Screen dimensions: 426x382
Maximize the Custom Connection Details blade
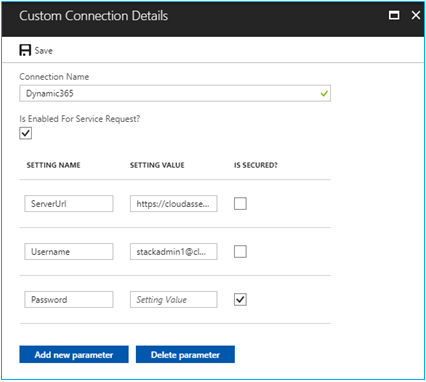point(394,15)
